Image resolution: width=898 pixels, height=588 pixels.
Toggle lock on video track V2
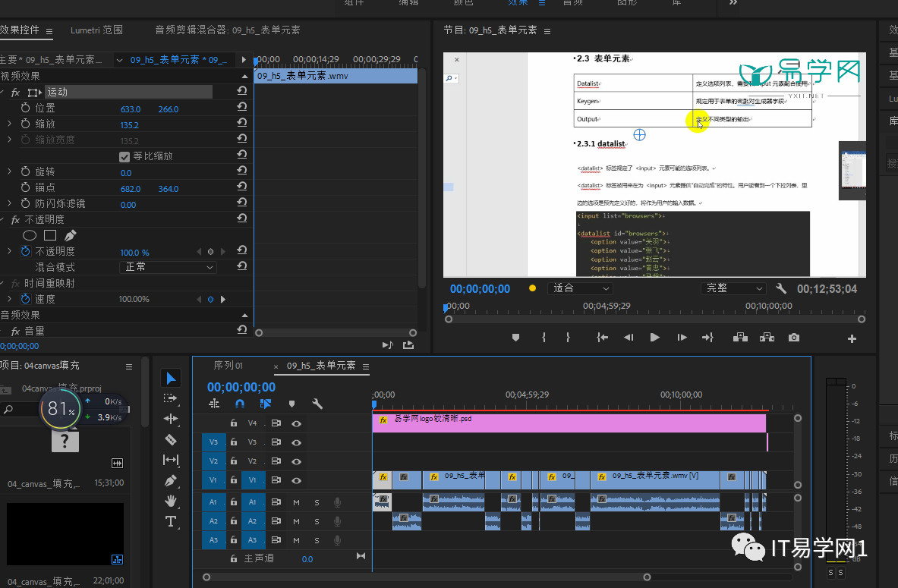pos(234,461)
